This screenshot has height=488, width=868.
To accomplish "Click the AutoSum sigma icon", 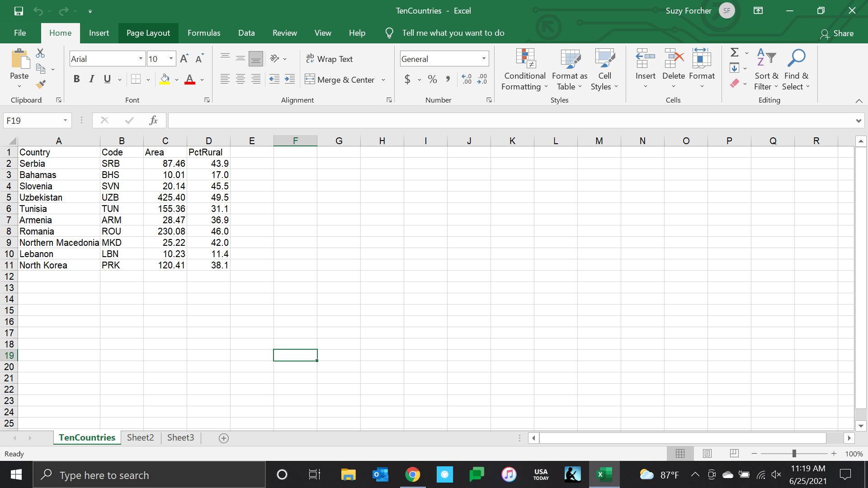I will click(735, 52).
